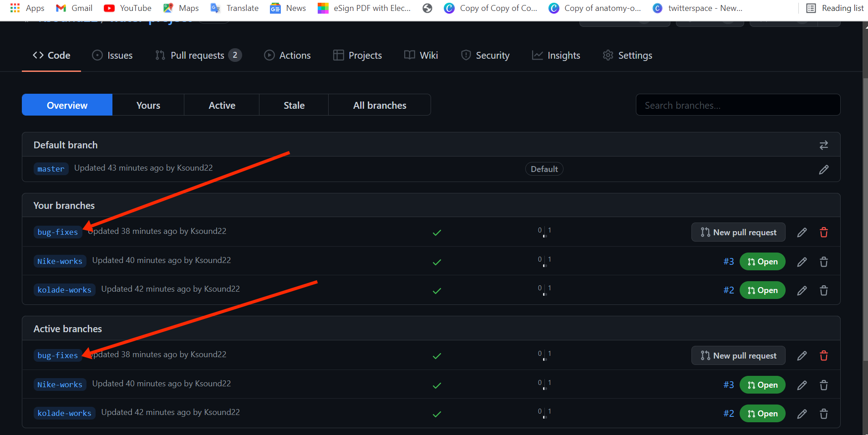Open the master branch link

[51, 169]
